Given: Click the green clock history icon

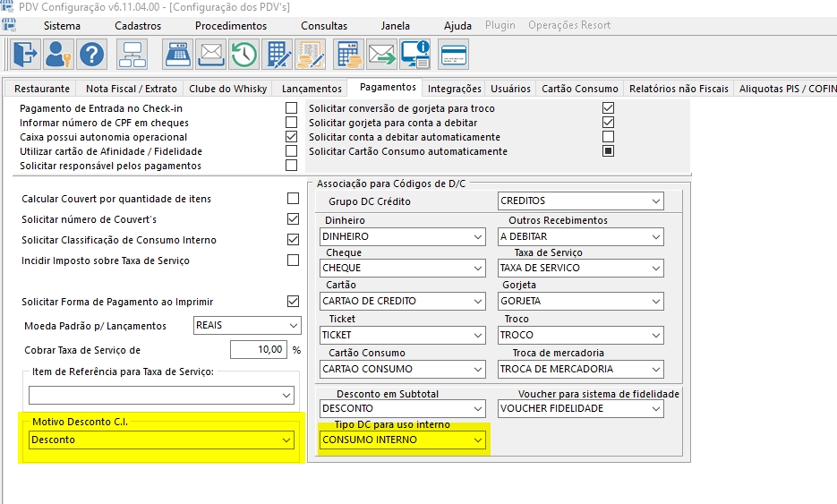Looking at the screenshot, I should pyautogui.click(x=244, y=55).
